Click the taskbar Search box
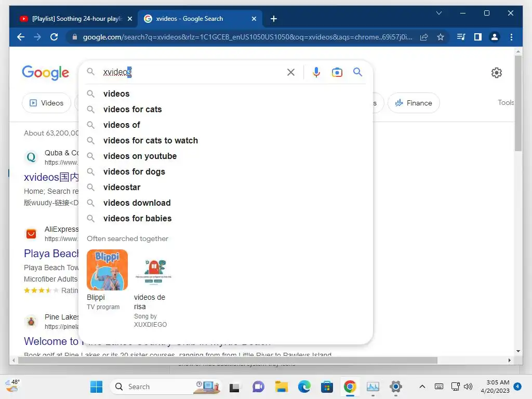 click(x=166, y=387)
